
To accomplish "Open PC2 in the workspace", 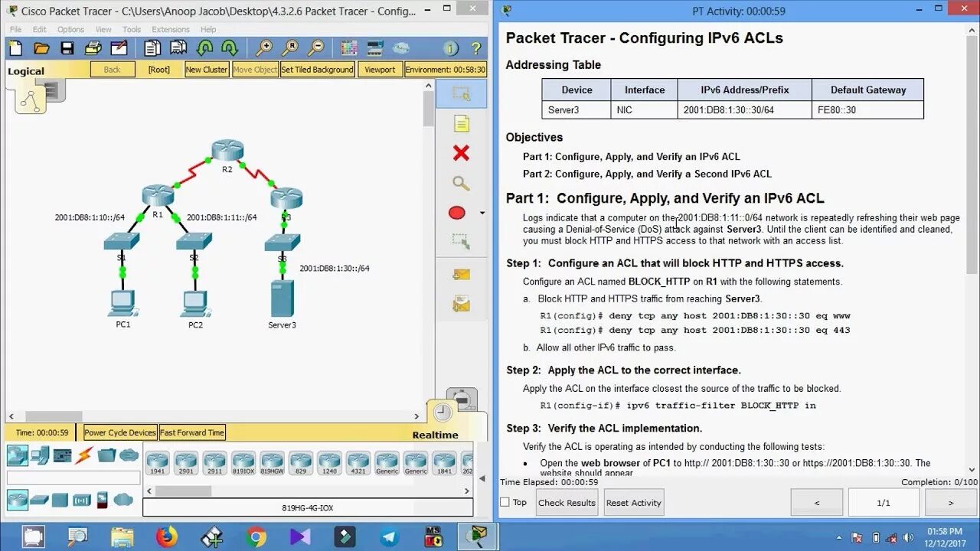I will (195, 305).
